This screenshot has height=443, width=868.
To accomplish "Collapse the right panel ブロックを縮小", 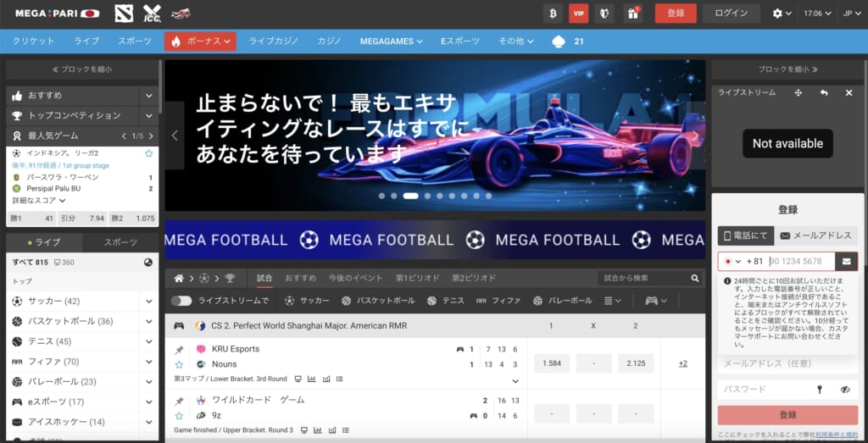I will [787, 69].
